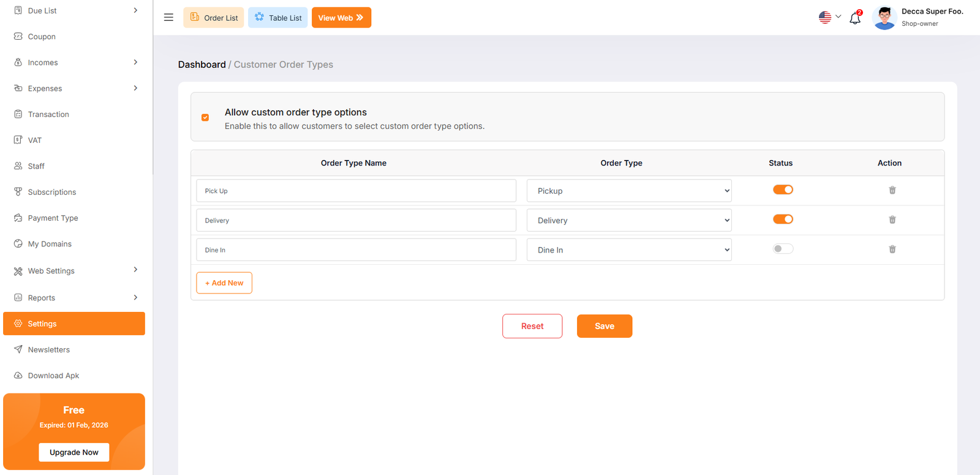Turn off the Delivery status switch
Viewport: 980px width, 475px height.
click(783, 219)
